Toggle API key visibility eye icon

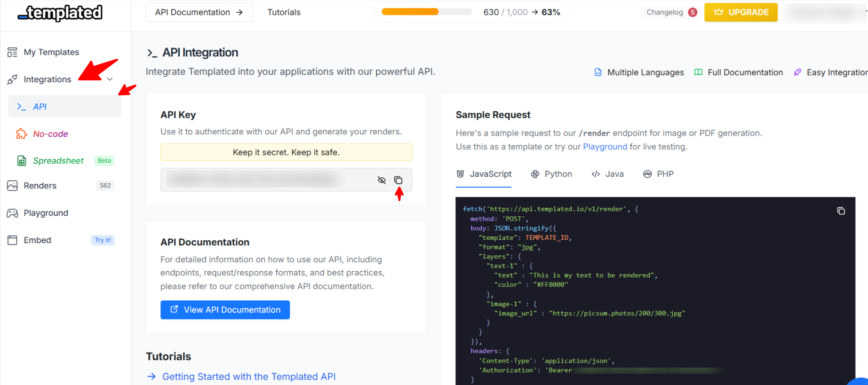(382, 180)
